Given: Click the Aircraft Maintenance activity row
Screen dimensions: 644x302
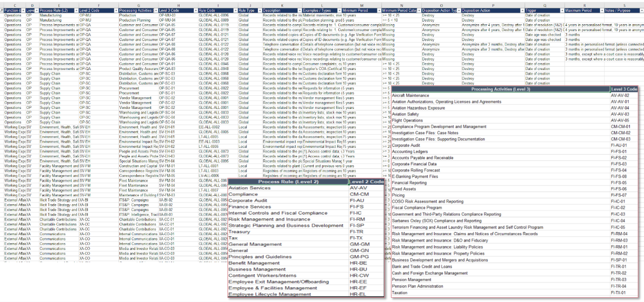Looking at the screenshot, I should click(x=500, y=96).
